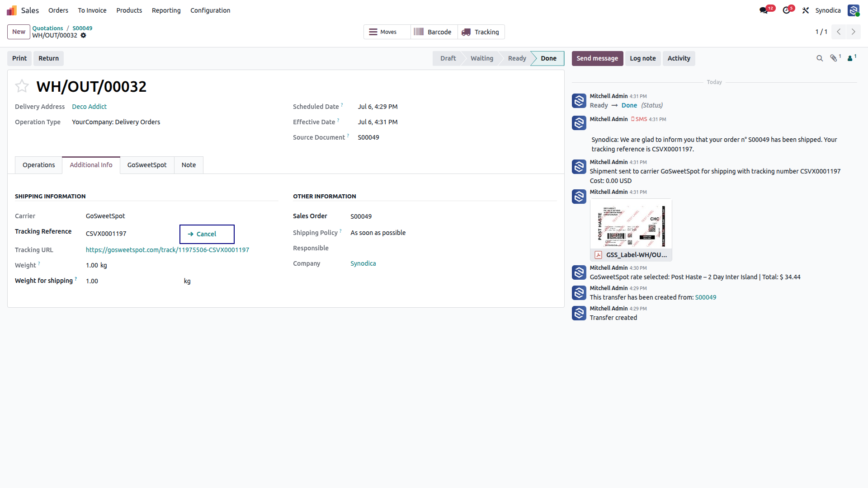
Task: Open the GSS_Label PDF attachment thumbnail
Action: tap(631, 230)
